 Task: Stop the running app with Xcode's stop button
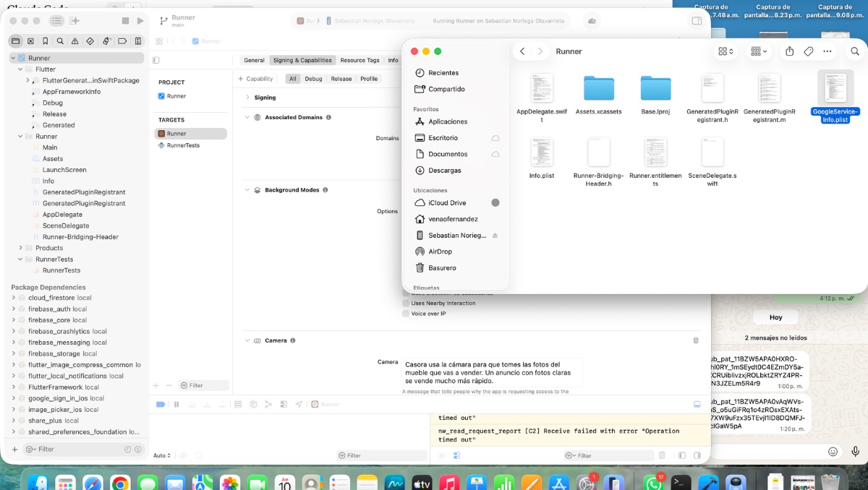(125, 21)
